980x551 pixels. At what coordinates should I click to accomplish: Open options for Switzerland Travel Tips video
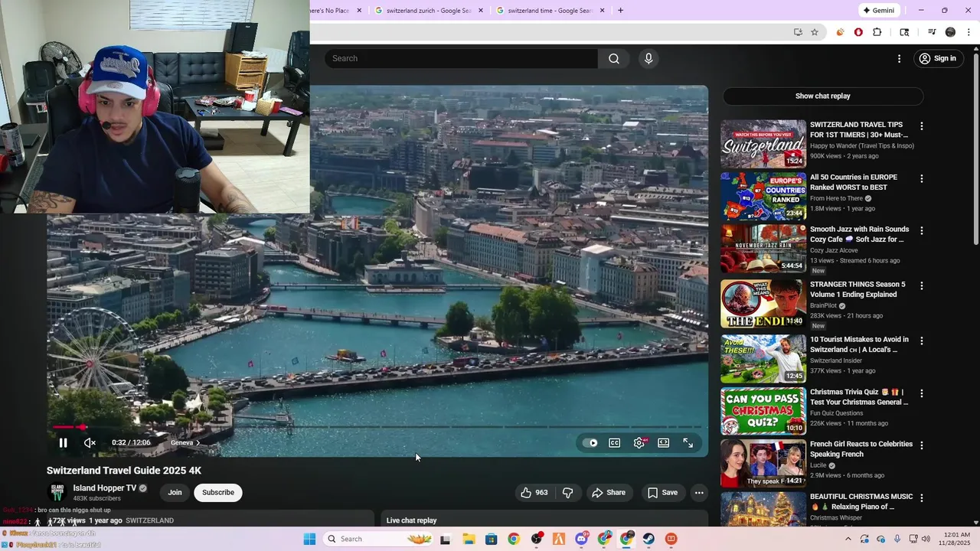922,126
